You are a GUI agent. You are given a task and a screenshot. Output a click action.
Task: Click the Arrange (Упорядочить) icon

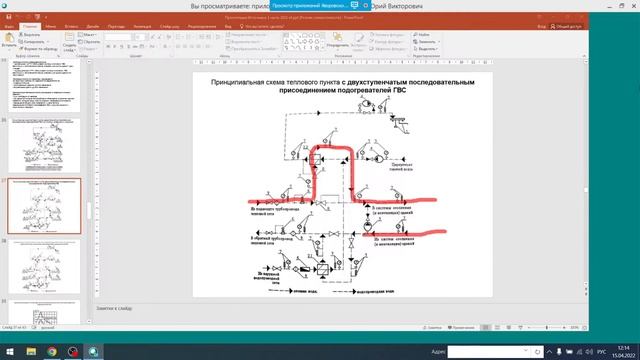(338, 38)
